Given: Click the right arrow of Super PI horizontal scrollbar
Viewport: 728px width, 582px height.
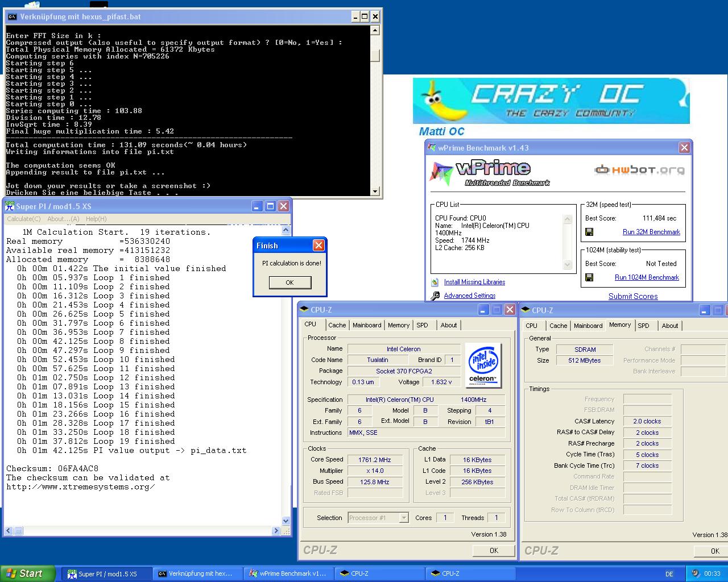Looking at the screenshot, I should click(x=276, y=531).
